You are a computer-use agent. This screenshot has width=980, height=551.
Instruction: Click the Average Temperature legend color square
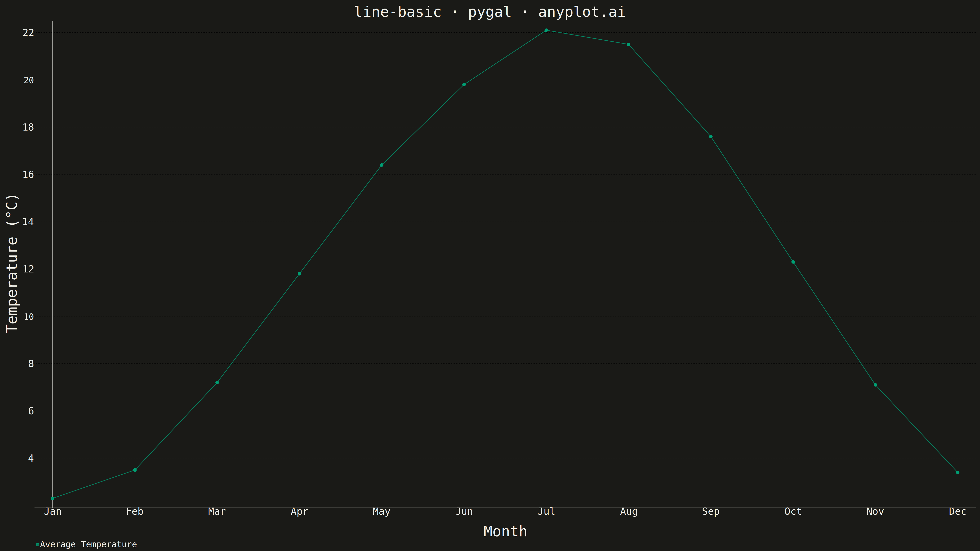click(38, 544)
